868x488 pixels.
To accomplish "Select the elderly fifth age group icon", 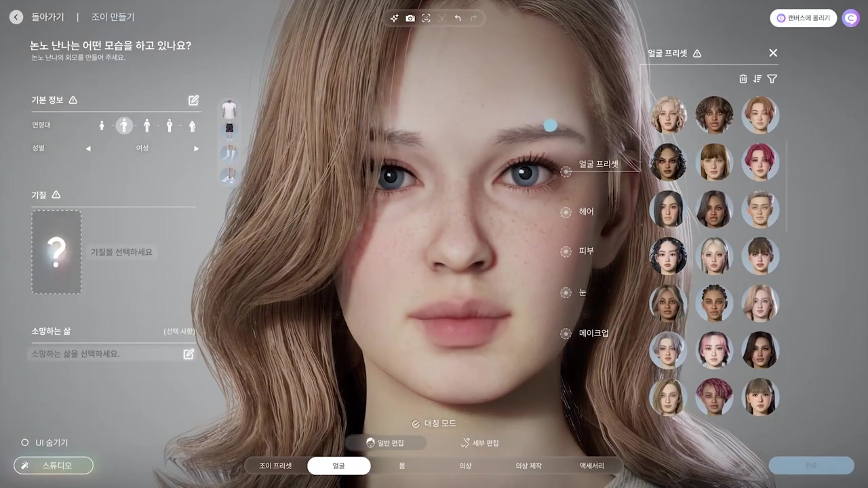I will point(192,125).
